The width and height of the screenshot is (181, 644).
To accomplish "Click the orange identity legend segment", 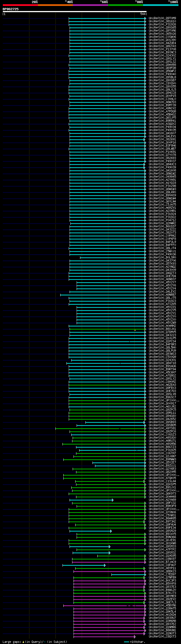I will pyautogui.click(x=55, y=5).
